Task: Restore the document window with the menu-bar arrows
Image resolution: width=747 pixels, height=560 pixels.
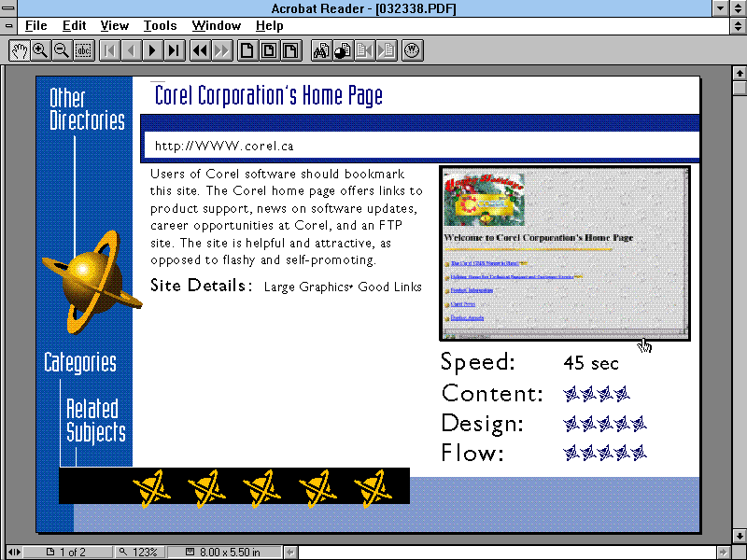Action: (x=739, y=26)
